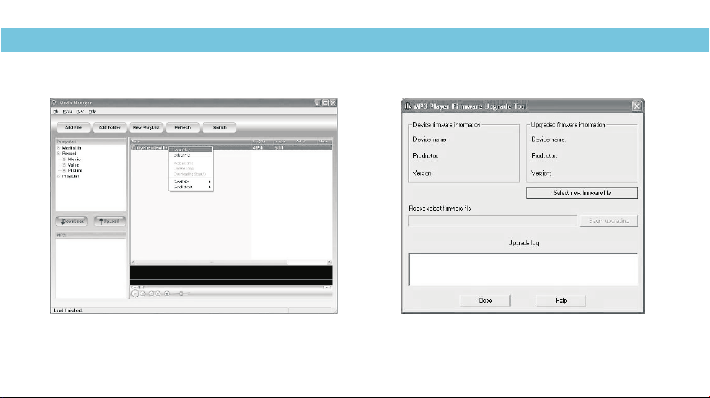The height and width of the screenshot is (398, 710).
Task: Choose the highlighted first context menu entry
Action: tap(191, 149)
